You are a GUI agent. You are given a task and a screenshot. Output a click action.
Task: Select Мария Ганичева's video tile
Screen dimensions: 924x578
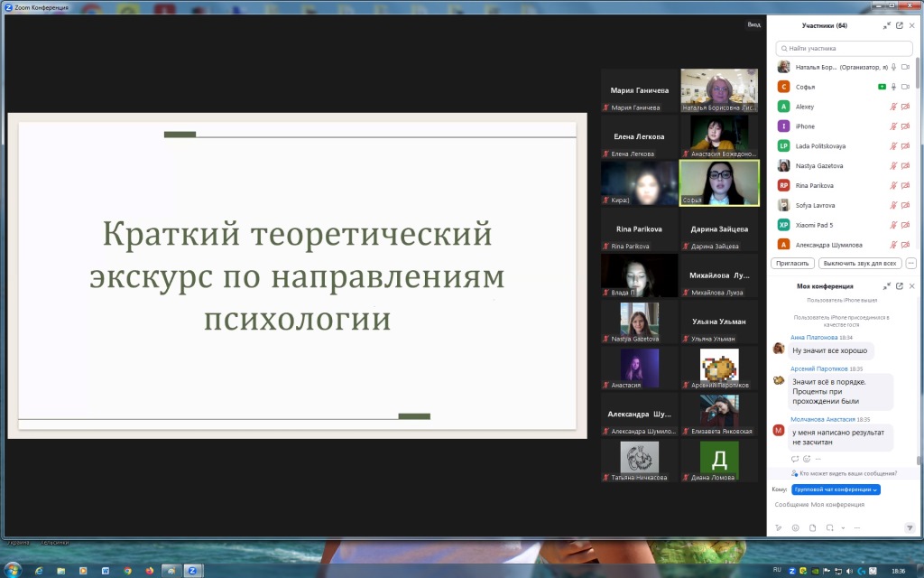pyautogui.click(x=640, y=90)
